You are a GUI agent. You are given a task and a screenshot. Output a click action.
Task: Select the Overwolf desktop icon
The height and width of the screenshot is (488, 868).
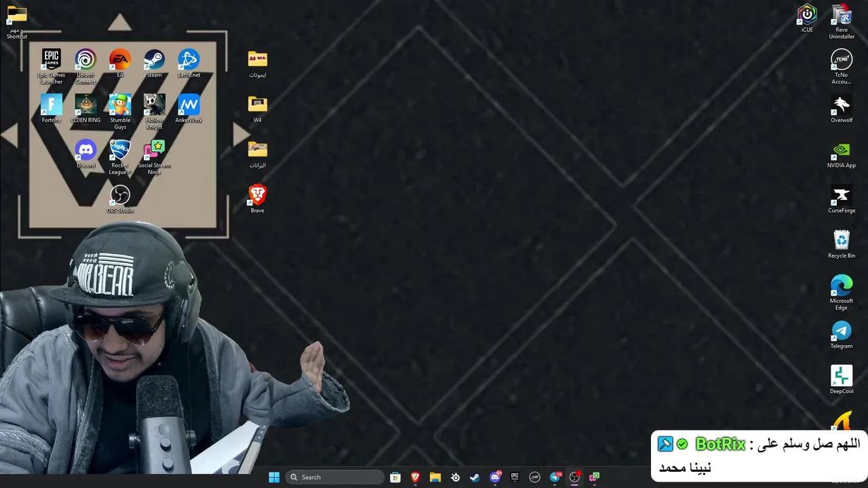click(842, 108)
